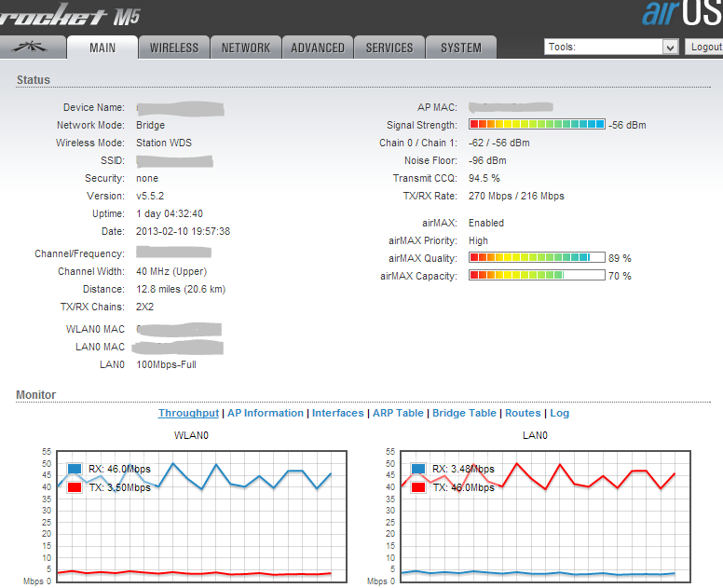This screenshot has height=588, width=723.
Task: Click the chain value -62 / -56 dBm
Action: tap(498, 143)
